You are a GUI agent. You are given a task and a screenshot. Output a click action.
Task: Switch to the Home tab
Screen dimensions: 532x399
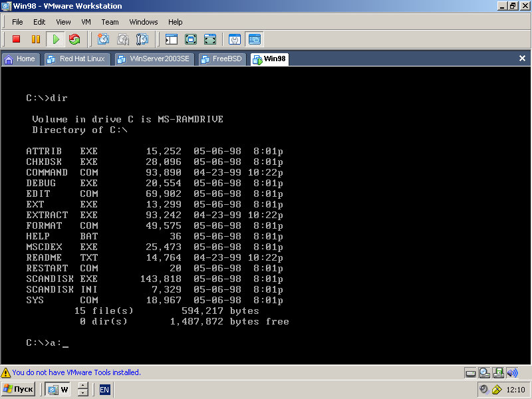pyautogui.click(x=21, y=59)
